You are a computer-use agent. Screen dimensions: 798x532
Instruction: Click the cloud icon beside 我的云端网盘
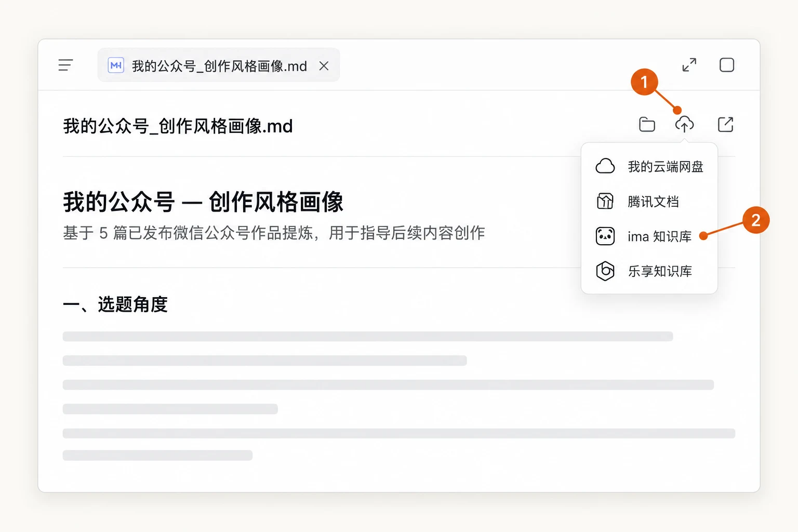click(x=605, y=166)
